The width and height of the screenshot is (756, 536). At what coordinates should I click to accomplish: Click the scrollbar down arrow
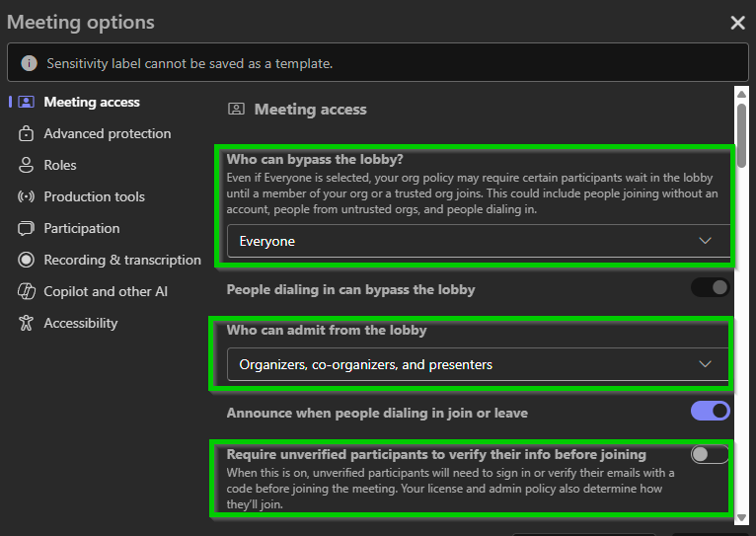(741, 516)
